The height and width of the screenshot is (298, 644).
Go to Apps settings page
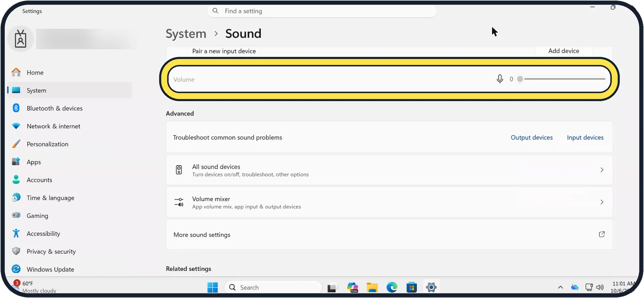coord(70,162)
